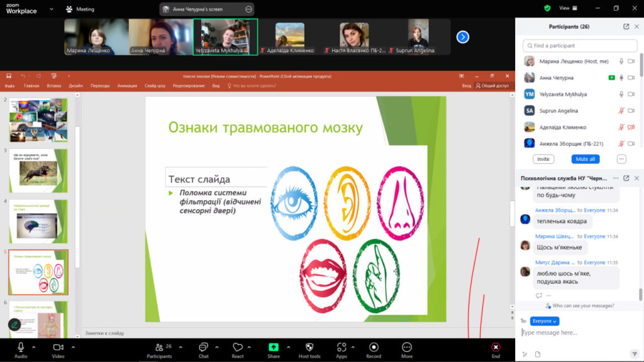The image size is (644, 362).
Task: Click the PowerPoint save icon
Action: (9, 76)
